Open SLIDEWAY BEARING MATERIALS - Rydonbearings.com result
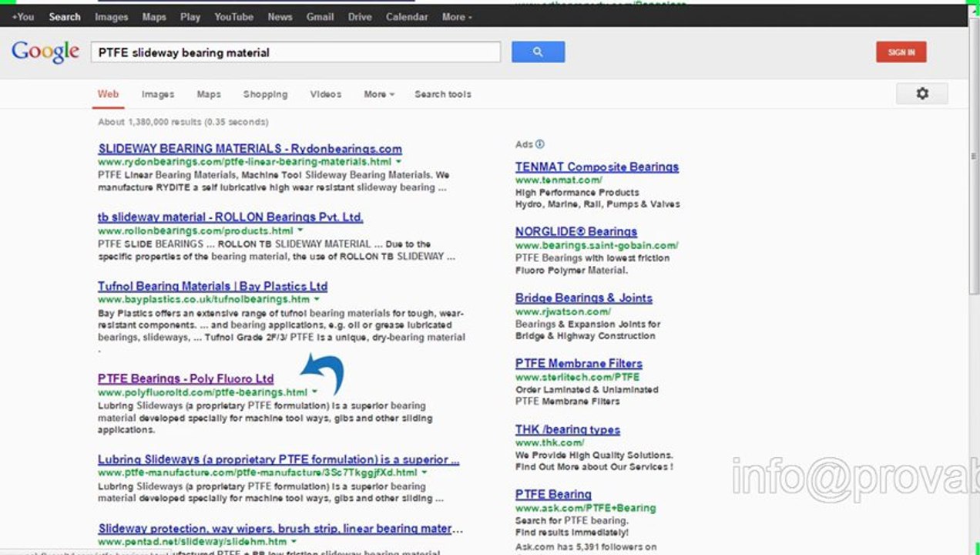Screen dimensions: 980x555 (x=250, y=149)
